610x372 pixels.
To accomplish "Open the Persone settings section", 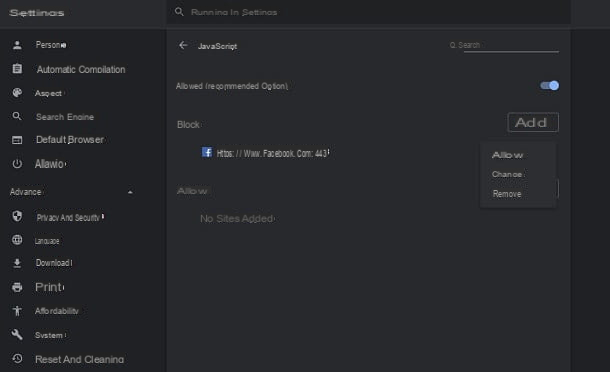I will (51, 45).
